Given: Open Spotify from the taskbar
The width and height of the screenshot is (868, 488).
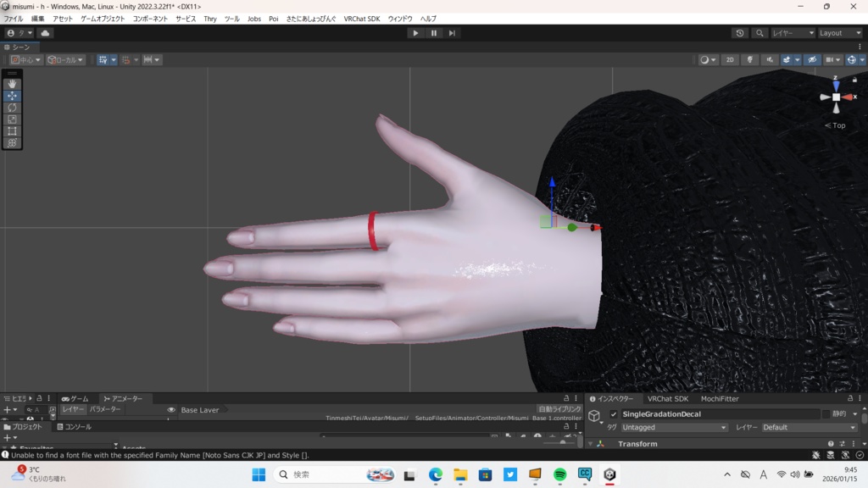Looking at the screenshot, I should pos(559,474).
